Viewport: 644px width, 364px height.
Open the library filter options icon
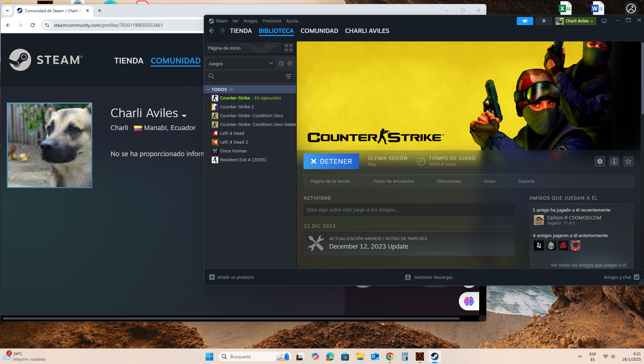(x=289, y=76)
